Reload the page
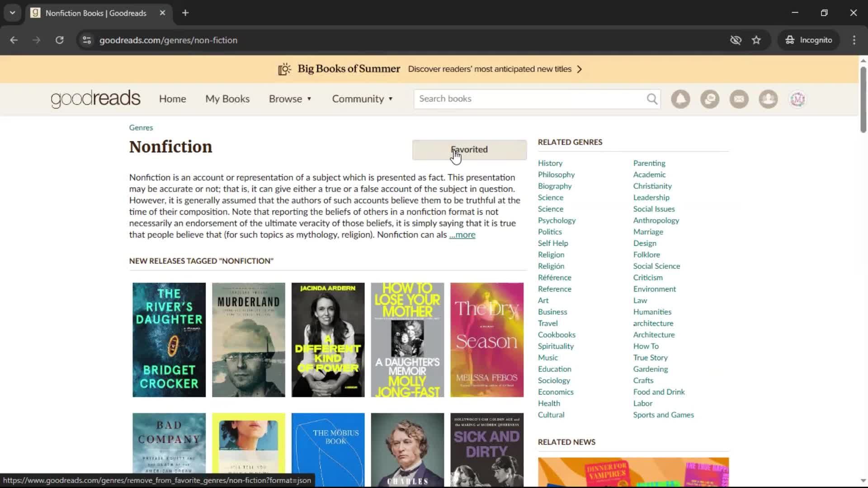This screenshot has height=488, width=868. [x=59, y=40]
